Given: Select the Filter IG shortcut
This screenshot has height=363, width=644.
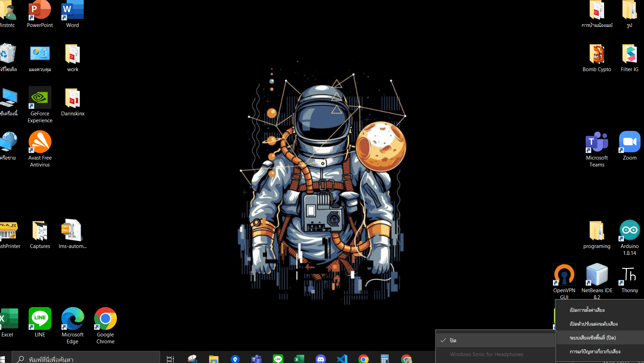Looking at the screenshot, I should (x=630, y=58).
